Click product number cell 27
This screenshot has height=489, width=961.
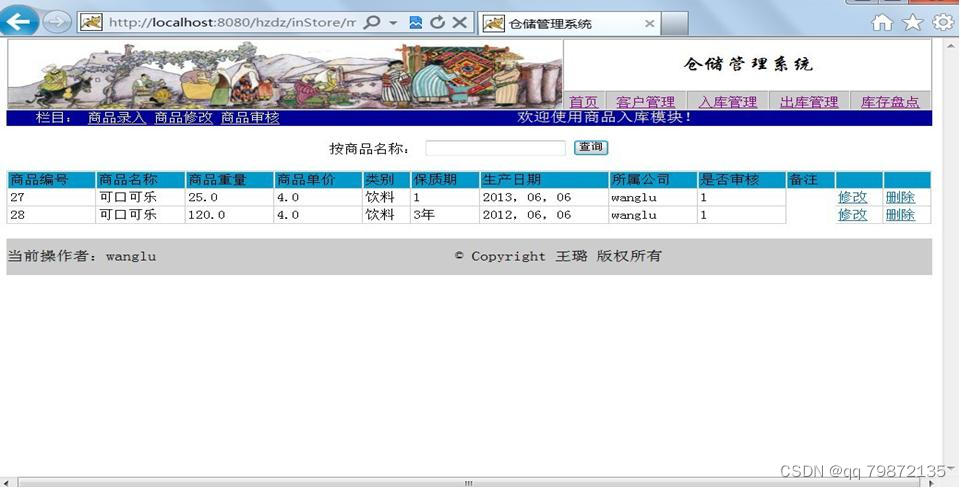51,197
